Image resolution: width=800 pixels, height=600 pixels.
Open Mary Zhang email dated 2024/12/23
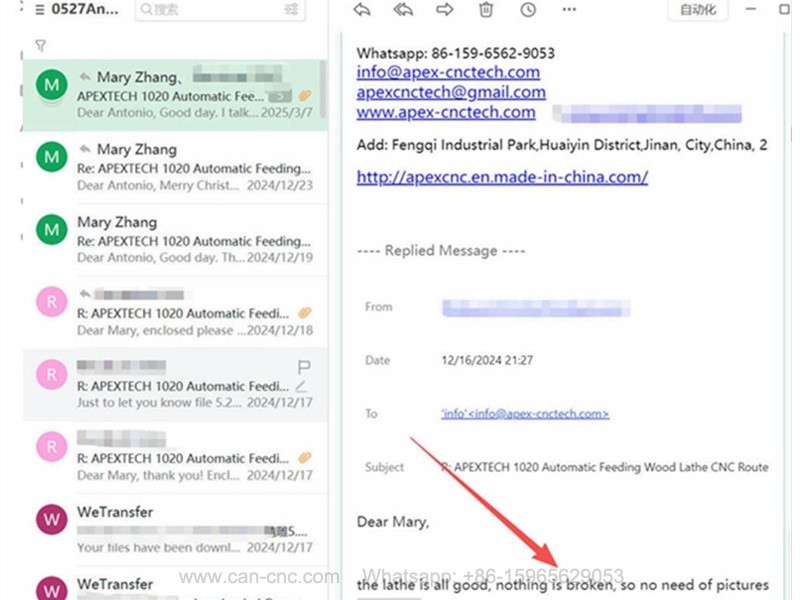point(175,167)
